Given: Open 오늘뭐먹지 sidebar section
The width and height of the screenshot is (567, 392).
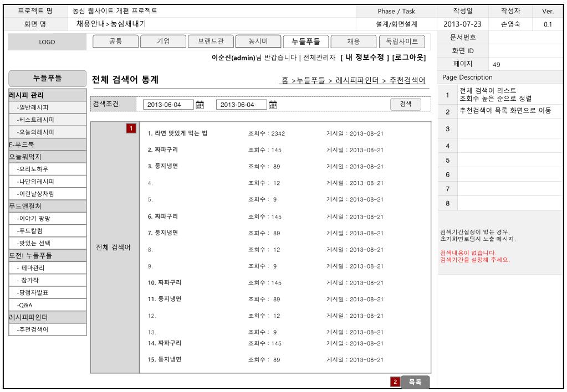Looking at the screenshot, I should (x=47, y=157).
